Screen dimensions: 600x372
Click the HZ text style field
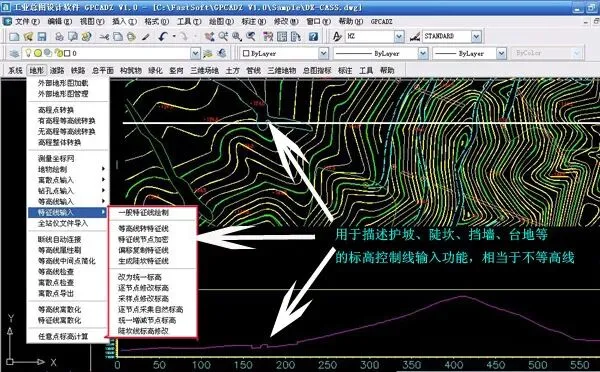point(370,37)
